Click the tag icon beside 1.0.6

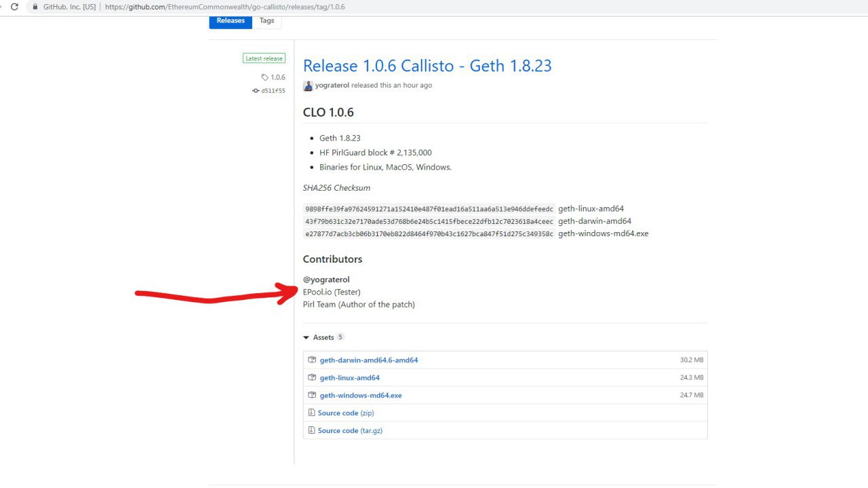pos(265,77)
